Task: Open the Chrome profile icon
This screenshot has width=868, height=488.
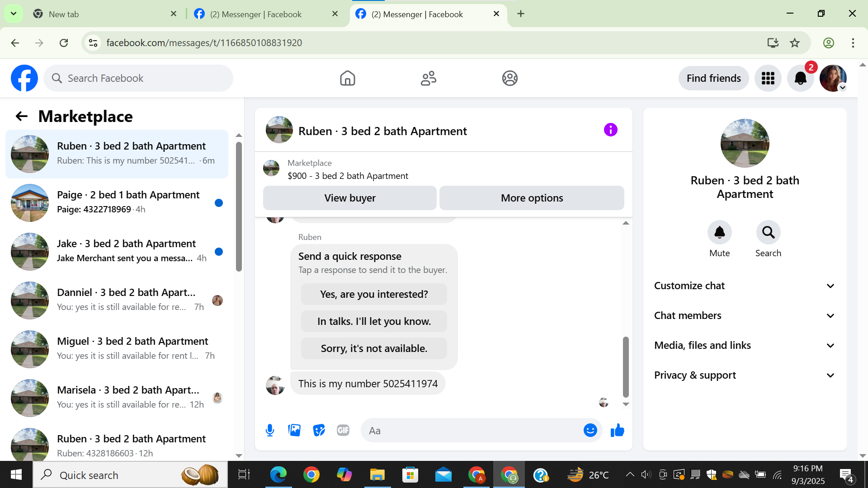Action: [x=828, y=43]
